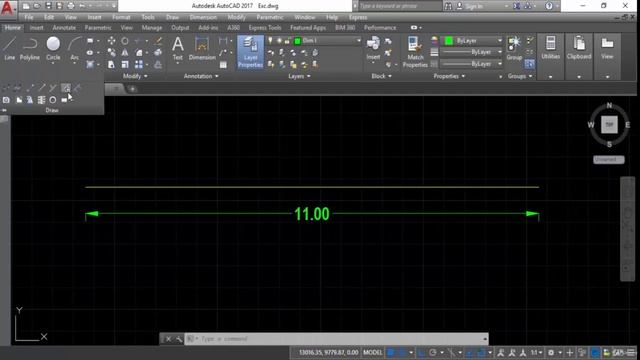Expand the Properties panel dropdown

click(x=449, y=76)
